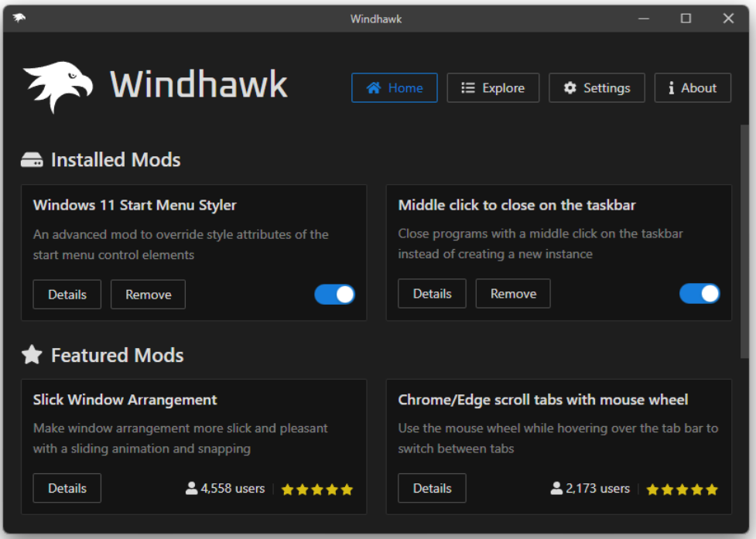Turn off Middle click to close mod
The width and height of the screenshot is (756, 539).
pos(700,293)
